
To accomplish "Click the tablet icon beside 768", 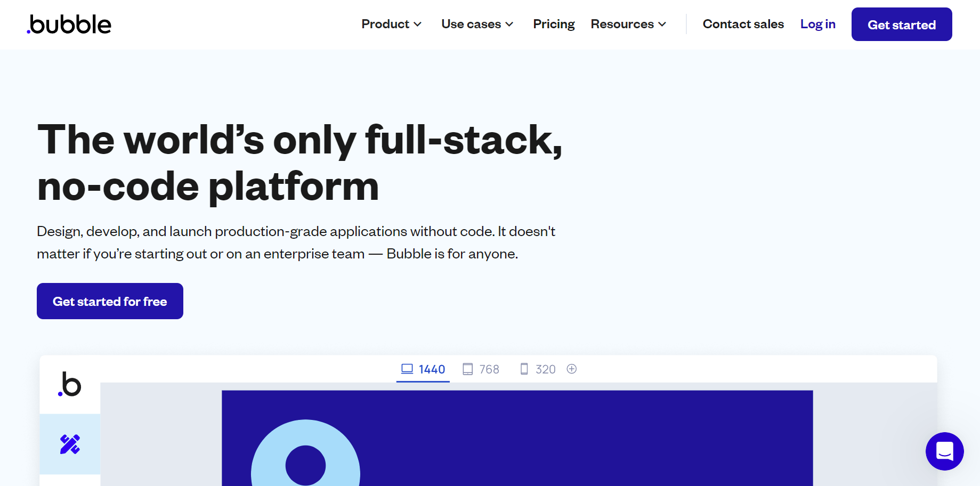I will tap(468, 368).
